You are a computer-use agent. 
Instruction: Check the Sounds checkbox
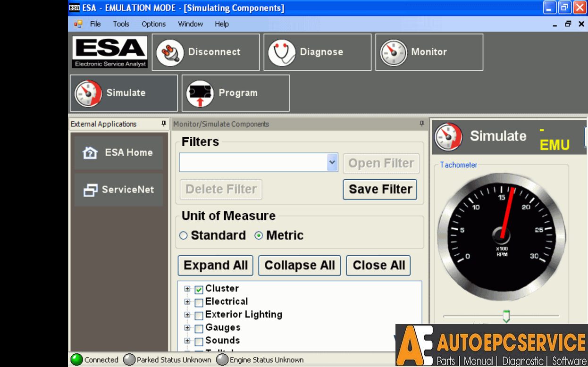[x=199, y=342]
